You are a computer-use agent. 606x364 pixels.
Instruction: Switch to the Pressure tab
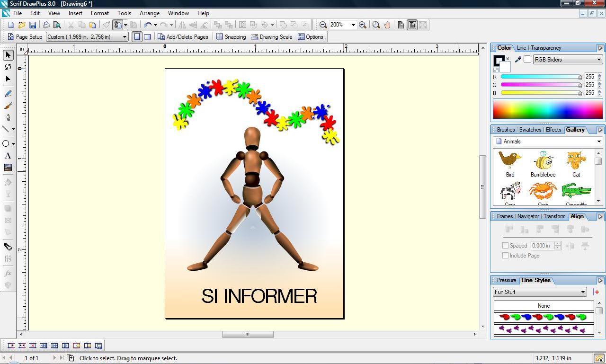506,280
